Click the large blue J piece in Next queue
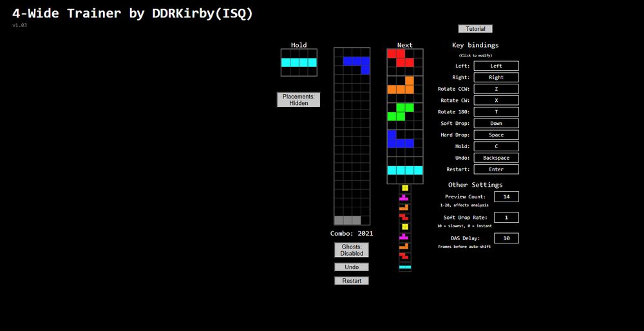This screenshot has width=644, height=331. tap(401, 139)
